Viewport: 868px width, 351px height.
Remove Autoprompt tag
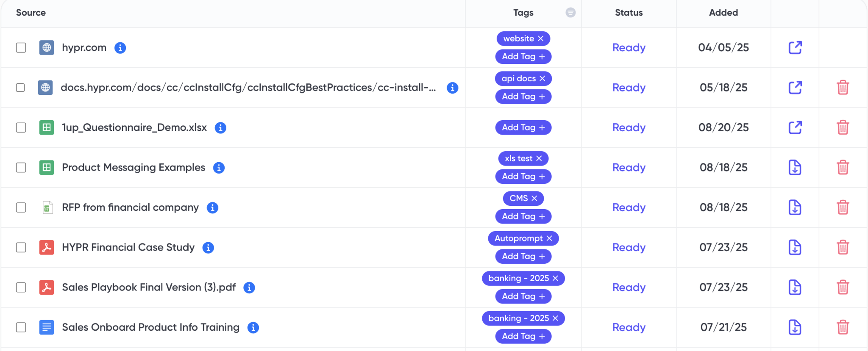click(549, 238)
